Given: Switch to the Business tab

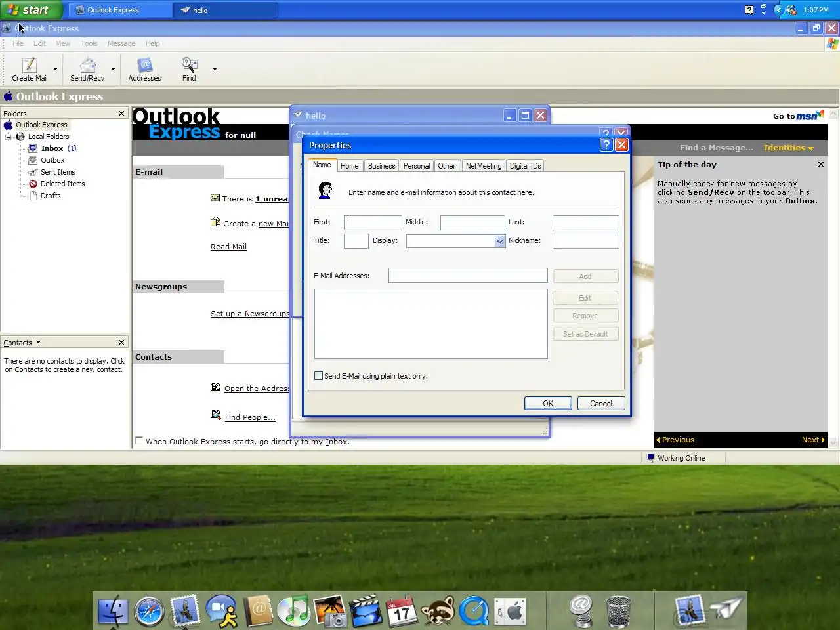Looking at the screenshot, I should (x=381, y=166).
